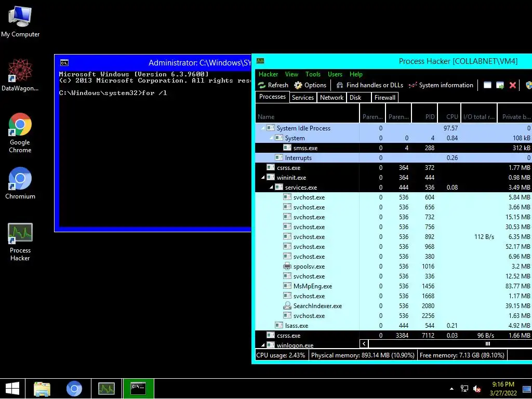Collapse the winlogon.exe tree node
The image size is (532, 399).
263,345
